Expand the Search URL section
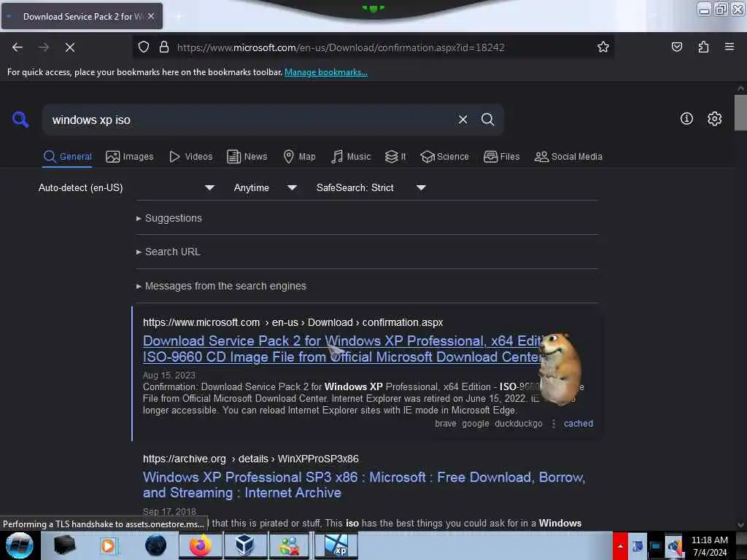 click(x=169, y=252)
